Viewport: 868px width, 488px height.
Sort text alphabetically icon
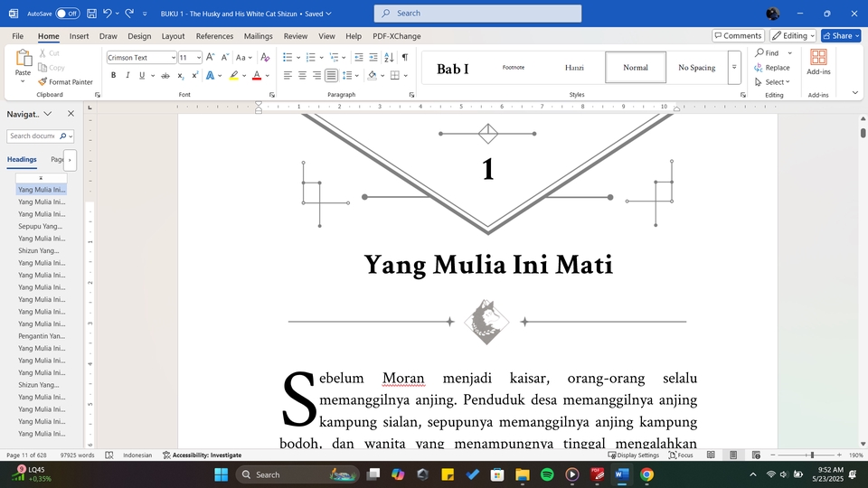click(389, 57)
